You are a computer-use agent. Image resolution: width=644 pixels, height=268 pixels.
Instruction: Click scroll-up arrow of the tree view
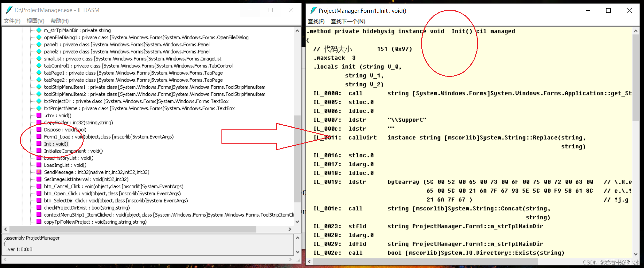click(297, 31)
